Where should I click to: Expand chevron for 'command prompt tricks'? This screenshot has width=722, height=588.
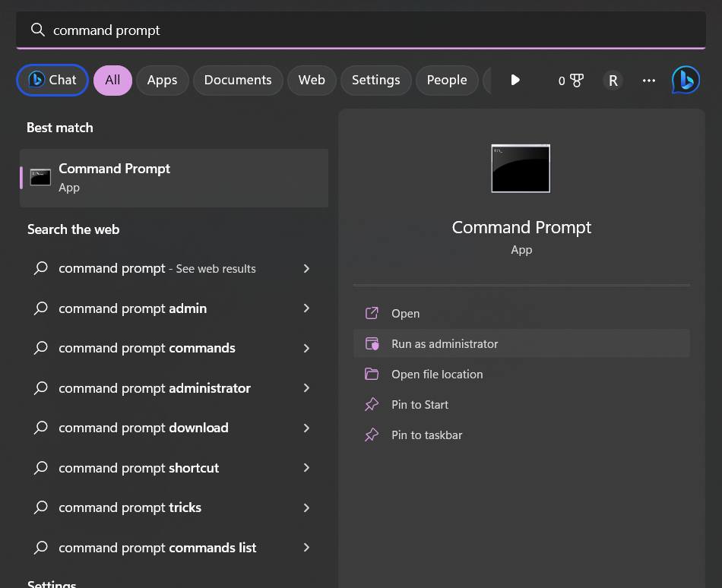[x=307, y=507]
